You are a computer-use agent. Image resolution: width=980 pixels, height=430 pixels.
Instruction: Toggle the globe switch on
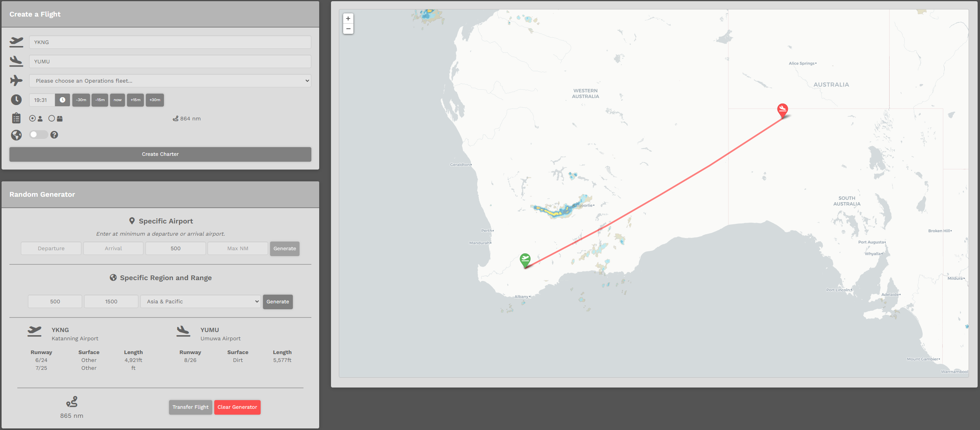[x=39, y=135]
